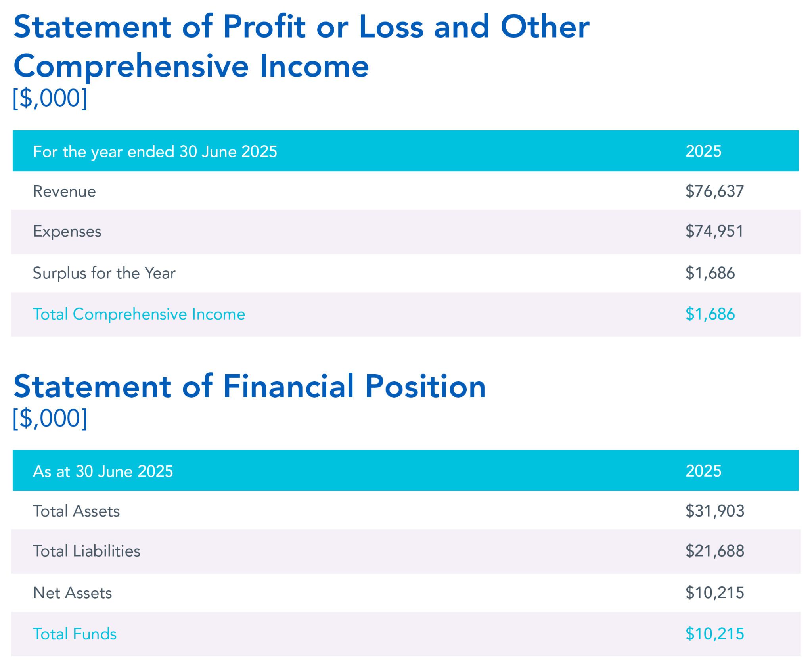This screenshot has width=812, height=672.
Task: Click the Total Funds label
Action: (75, 634)
